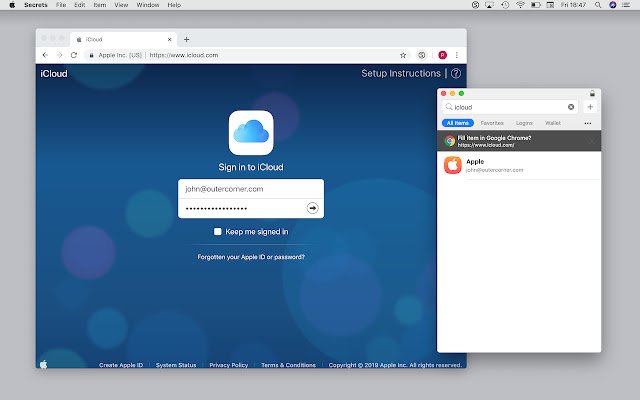Open Terms & Conditions link
Viewport: 640px width, 400px height.
(288, 365)
